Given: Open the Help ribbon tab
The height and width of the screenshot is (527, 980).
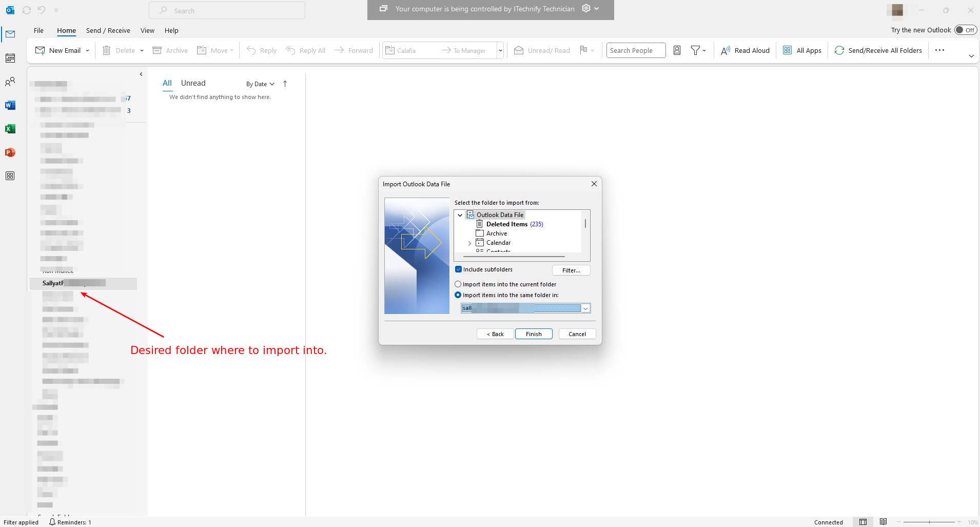Looking at the screenshot, I should coord(171,30).
